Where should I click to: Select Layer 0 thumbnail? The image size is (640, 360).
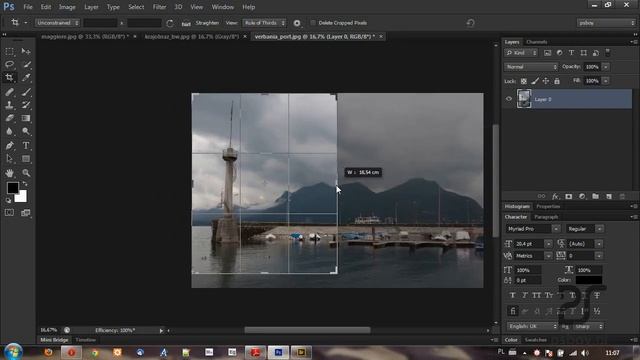pos(524,99)
